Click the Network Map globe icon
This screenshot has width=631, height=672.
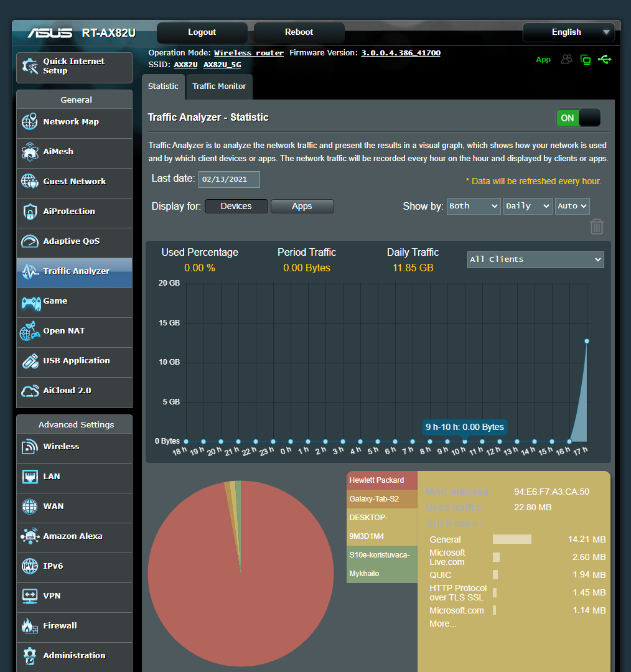(30, 122)
